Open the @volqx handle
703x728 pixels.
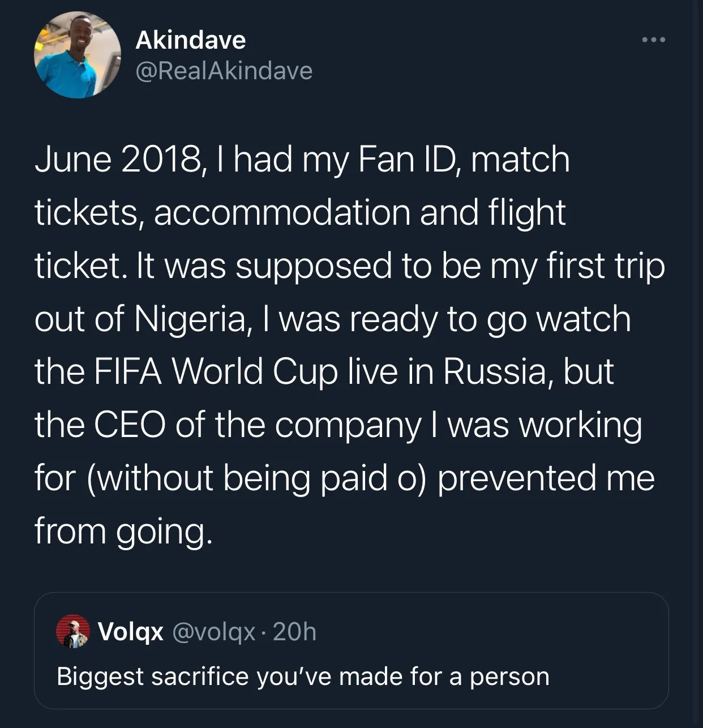[x=214, y=631]
